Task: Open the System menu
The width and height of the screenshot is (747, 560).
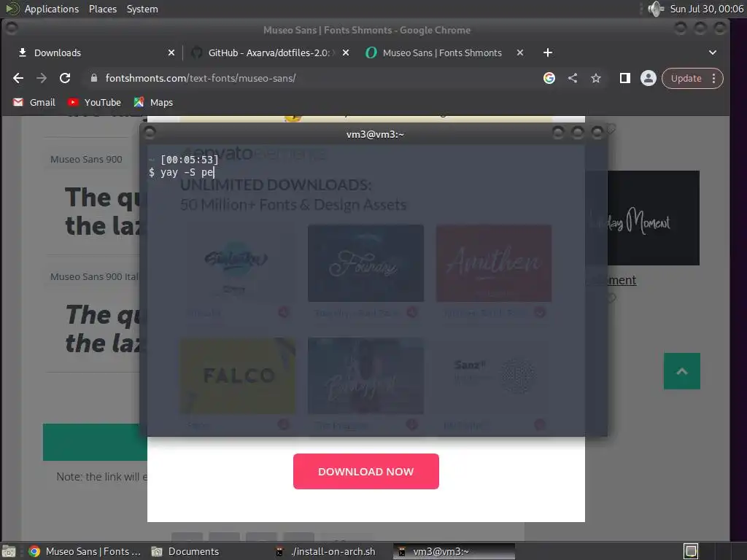Action: [142, 9]
